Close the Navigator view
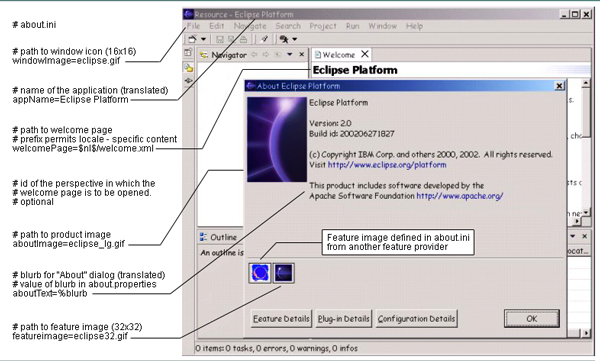The image size is (600, 361). click(302, 55)
